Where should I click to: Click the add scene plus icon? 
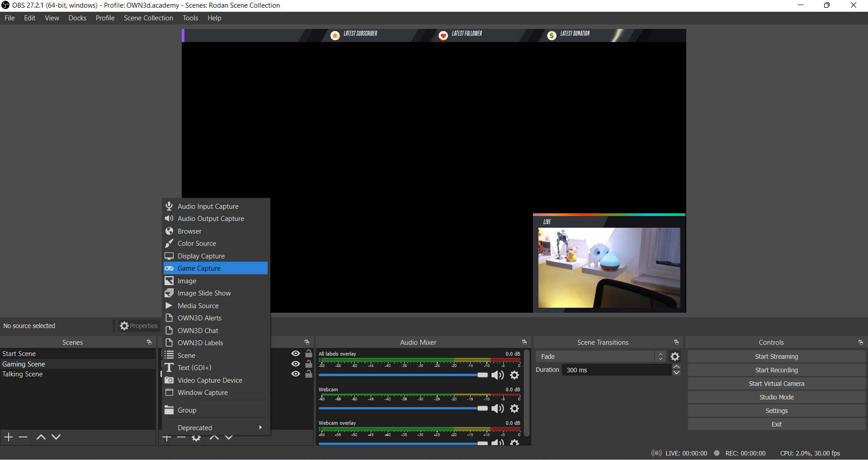pyautogui.click(x=9, y=437)
